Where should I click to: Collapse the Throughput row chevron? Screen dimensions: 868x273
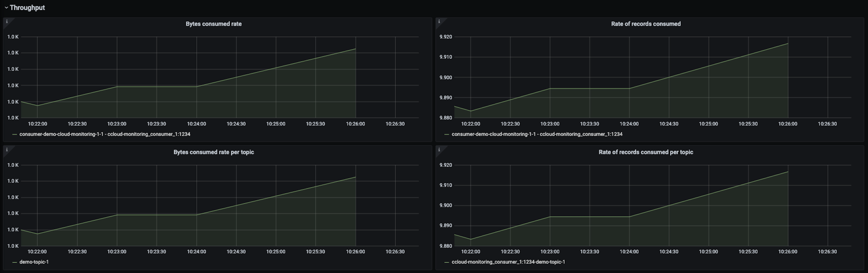coord(6,7)
